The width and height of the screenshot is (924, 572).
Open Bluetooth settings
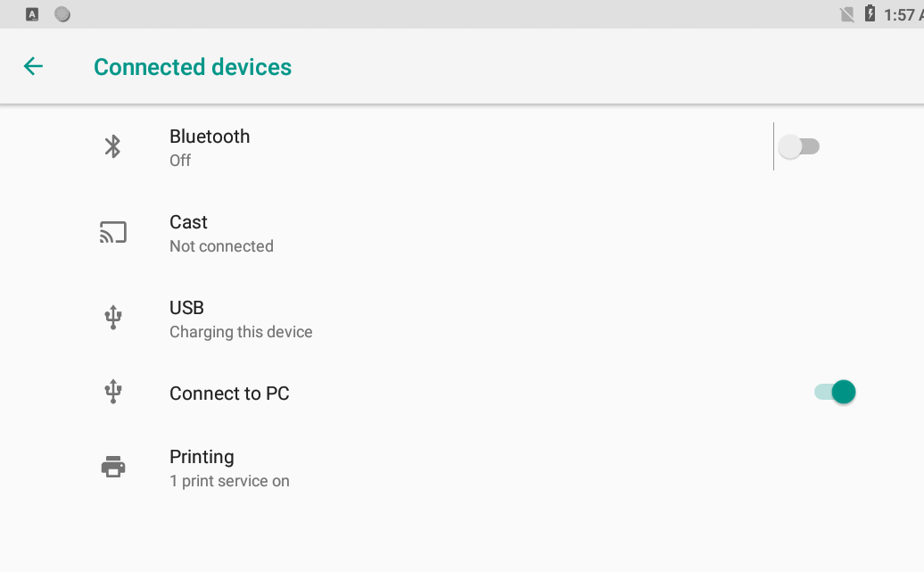click(210, 146)
